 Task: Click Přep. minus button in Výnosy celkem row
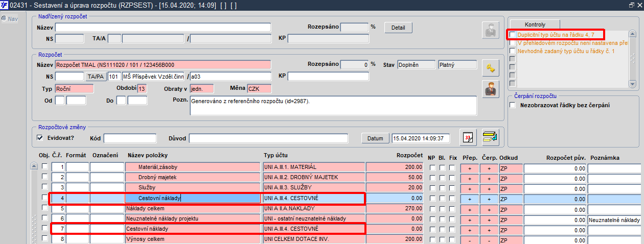470,239
